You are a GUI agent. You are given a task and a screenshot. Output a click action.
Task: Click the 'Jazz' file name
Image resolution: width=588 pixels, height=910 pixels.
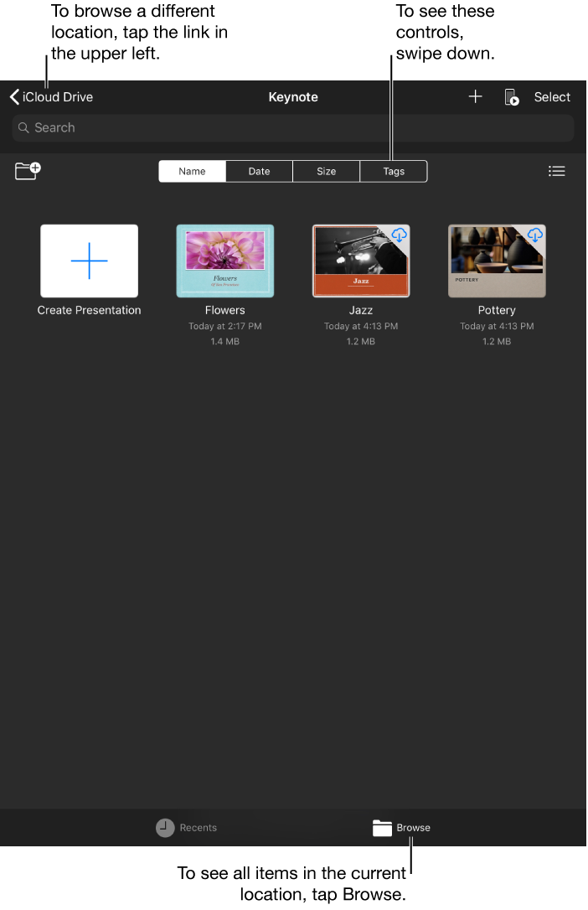pos(361,310)
